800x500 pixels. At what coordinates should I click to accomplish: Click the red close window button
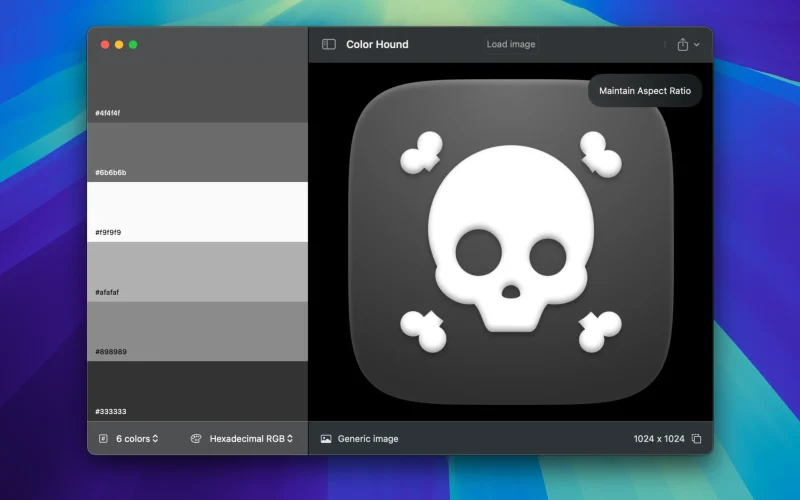pos(105,45)
